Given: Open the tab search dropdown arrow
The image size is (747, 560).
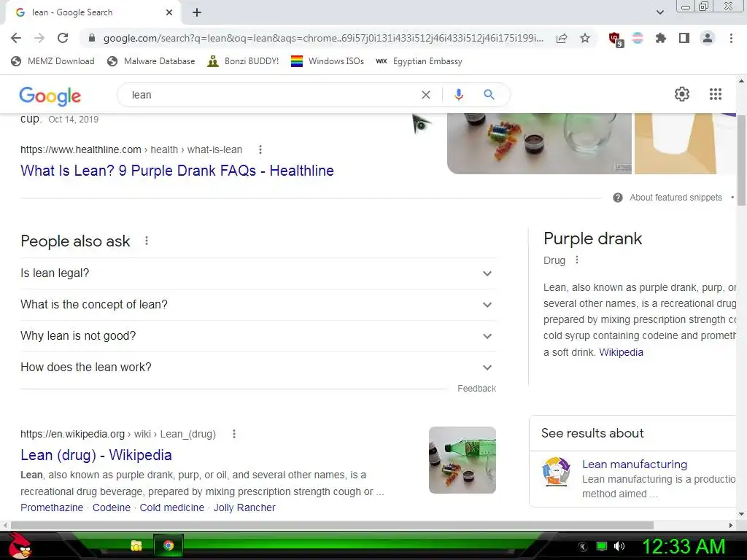Looking at the screenshot, I should click(x=659, y=12).
